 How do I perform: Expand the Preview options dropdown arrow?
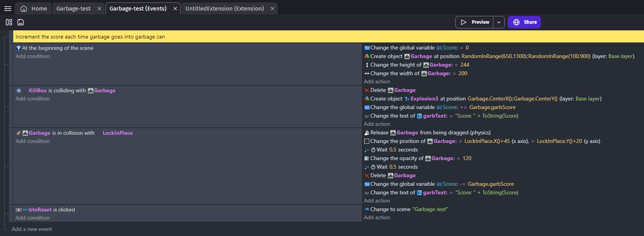pyautogui.click(x=499, y=22)
